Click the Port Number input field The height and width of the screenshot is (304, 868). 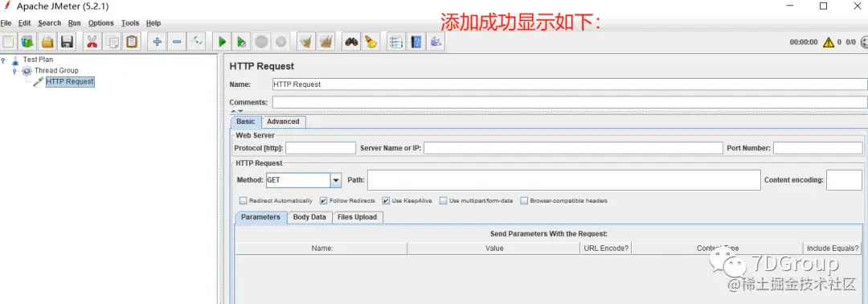pyautogui.click(x=817, y=148)
